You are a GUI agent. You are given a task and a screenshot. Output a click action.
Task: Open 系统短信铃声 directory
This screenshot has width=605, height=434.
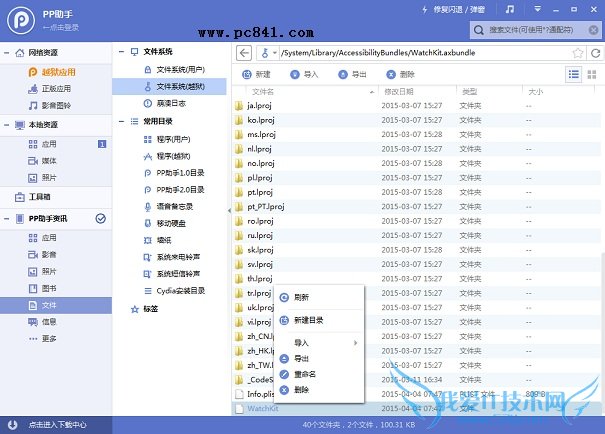172,274
